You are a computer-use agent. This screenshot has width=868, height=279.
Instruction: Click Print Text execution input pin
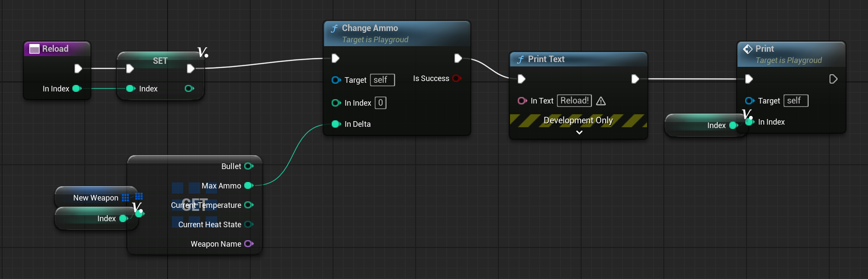[x=521, y=79]
